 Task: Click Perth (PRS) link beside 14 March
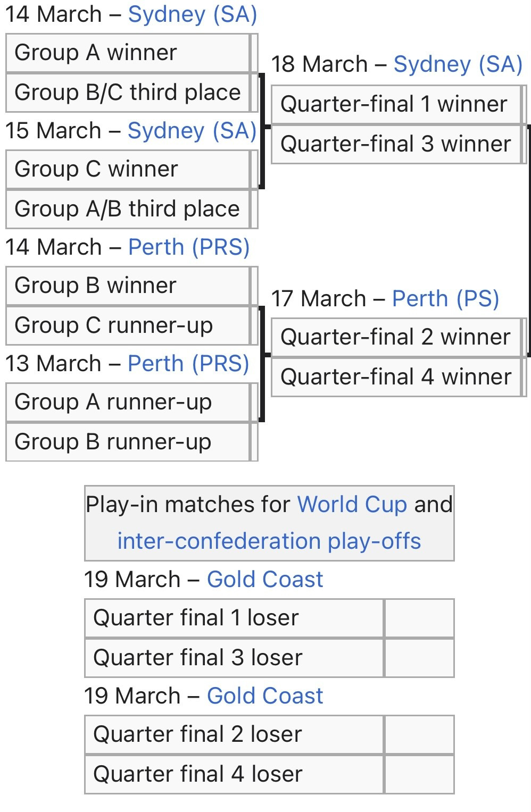pos(189,247)
